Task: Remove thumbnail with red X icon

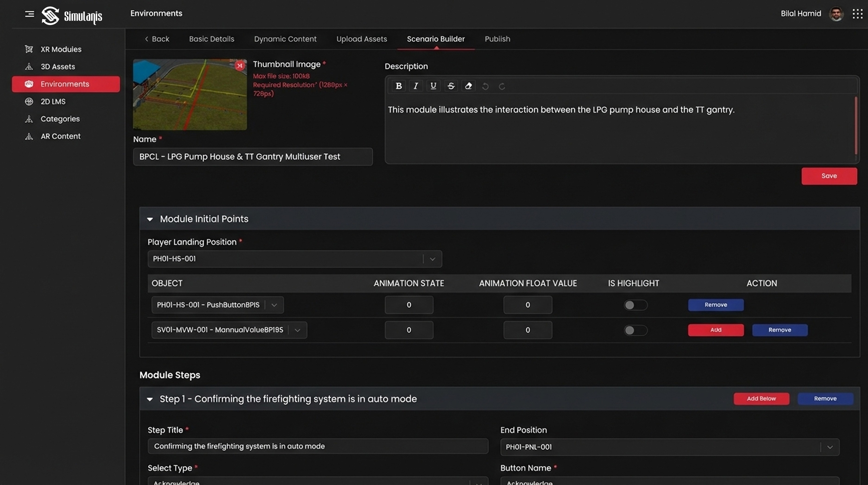Action: click(x=239, y=65)
